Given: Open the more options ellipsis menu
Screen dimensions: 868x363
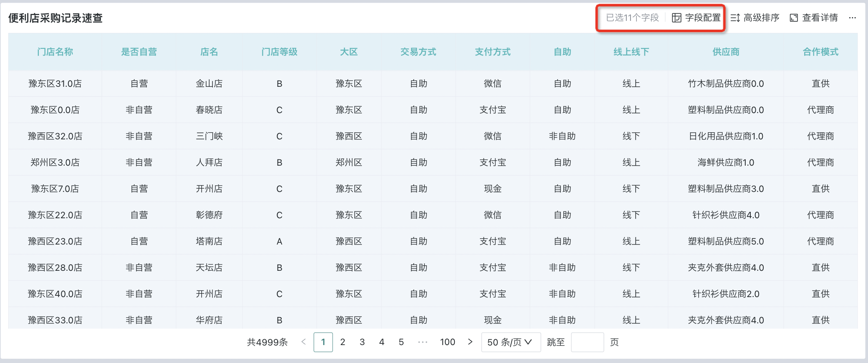Looking at the screenshot, I should (853, 18).
